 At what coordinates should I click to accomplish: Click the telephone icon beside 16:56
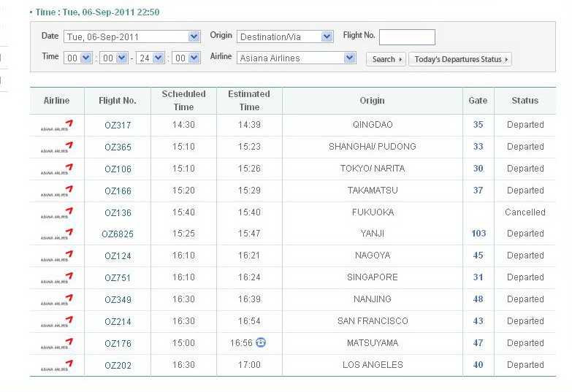point(261,342)
